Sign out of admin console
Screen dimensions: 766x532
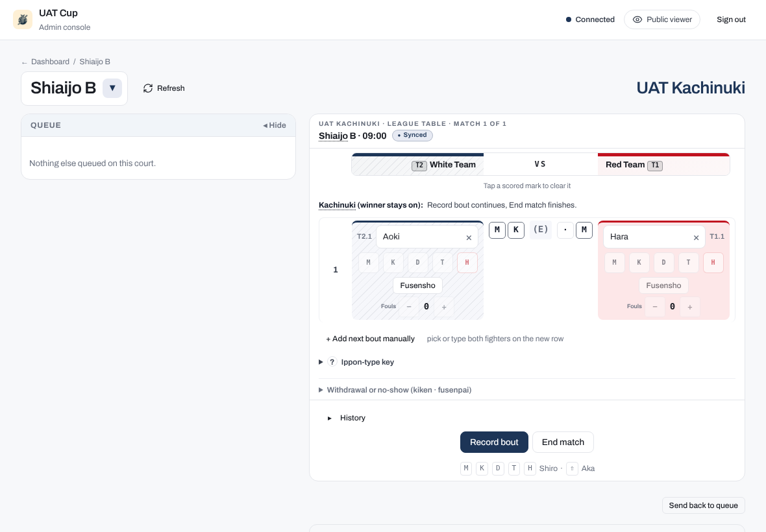tap(731, 19)
